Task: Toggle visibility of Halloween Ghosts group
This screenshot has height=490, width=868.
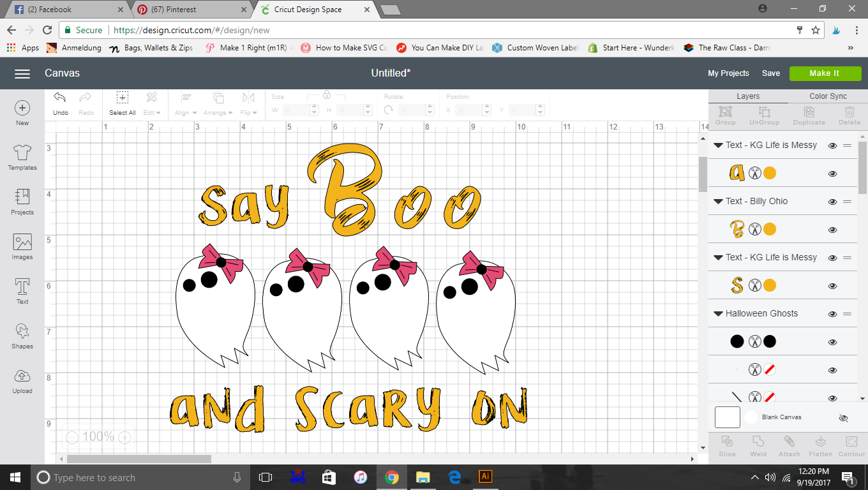Action: coord(832,314)
